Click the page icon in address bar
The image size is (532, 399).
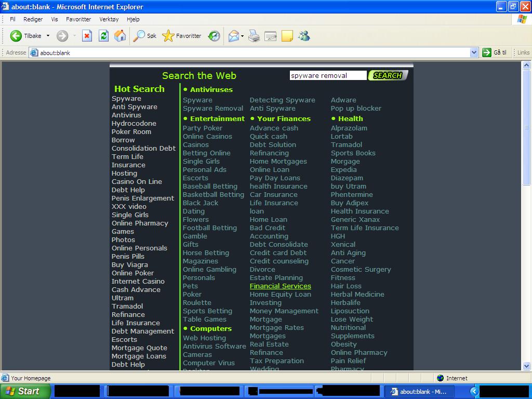click(34, 52)
